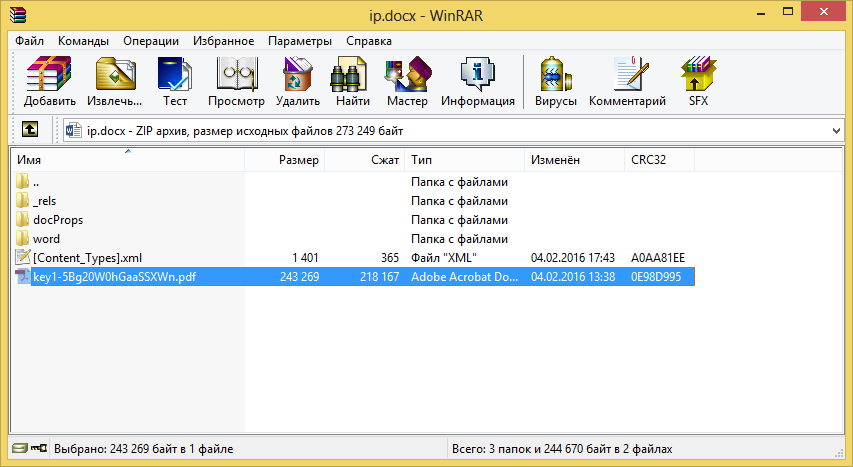This screenshot has width=853, height=467.
Task: Open the Команды menu
Action: tap(83, 41)
